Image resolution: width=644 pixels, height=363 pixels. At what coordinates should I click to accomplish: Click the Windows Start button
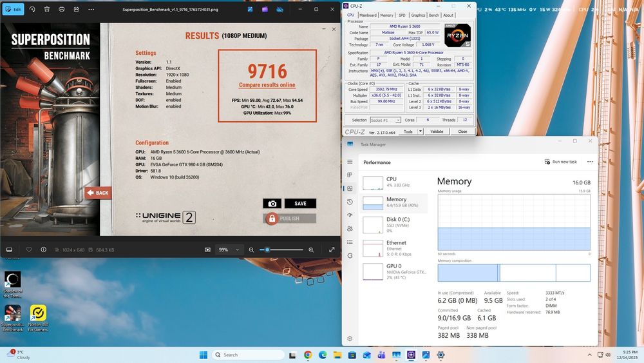[x=204, y=355]
